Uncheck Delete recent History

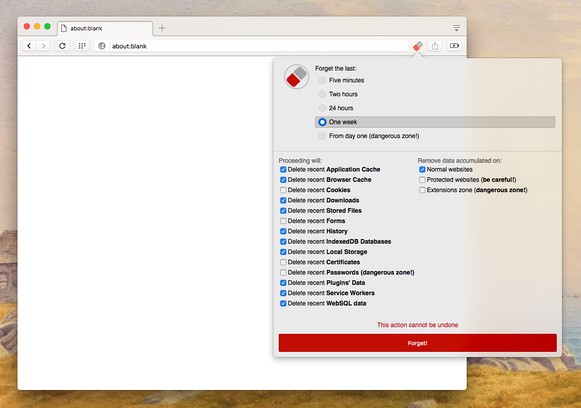(x=283, y=231)
